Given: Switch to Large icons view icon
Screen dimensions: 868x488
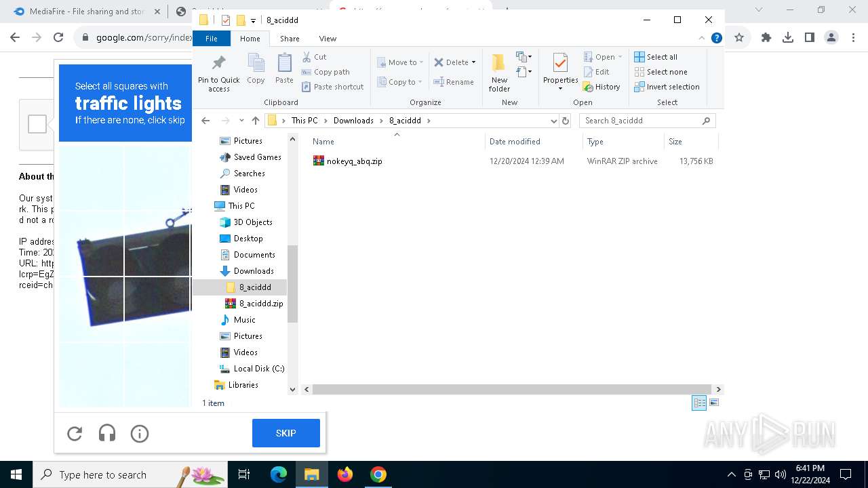Looking at the screenshot, I should [x=713, y=403].
